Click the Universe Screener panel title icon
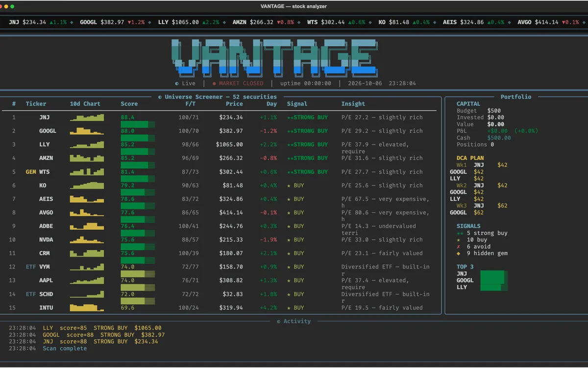 click(160, 97)
